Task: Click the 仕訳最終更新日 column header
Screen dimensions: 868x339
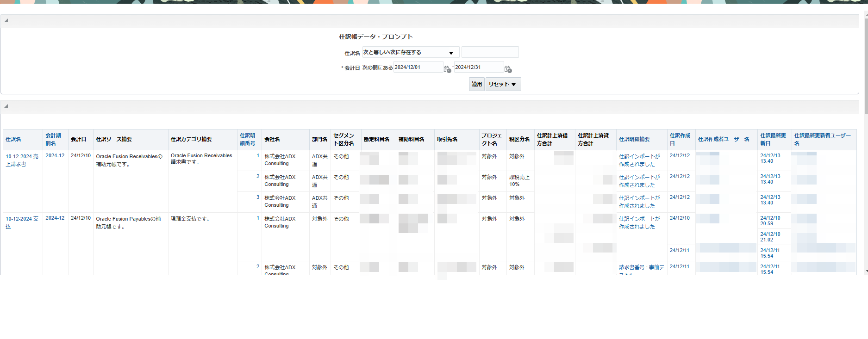Action: [773, 139]
